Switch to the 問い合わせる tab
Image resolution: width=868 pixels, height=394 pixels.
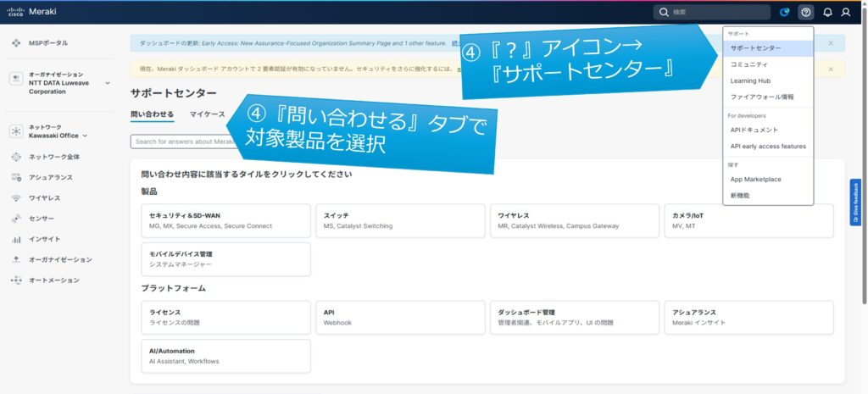153,114
